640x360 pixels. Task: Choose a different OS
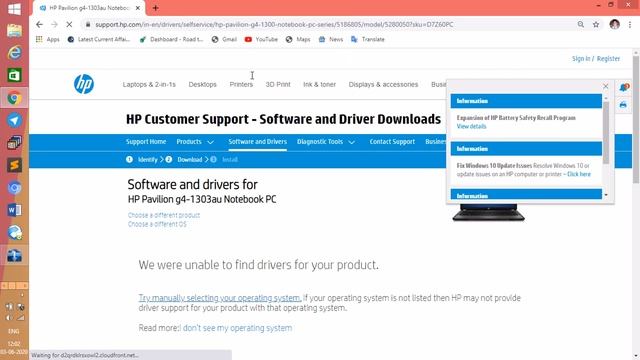click(157, 224)
